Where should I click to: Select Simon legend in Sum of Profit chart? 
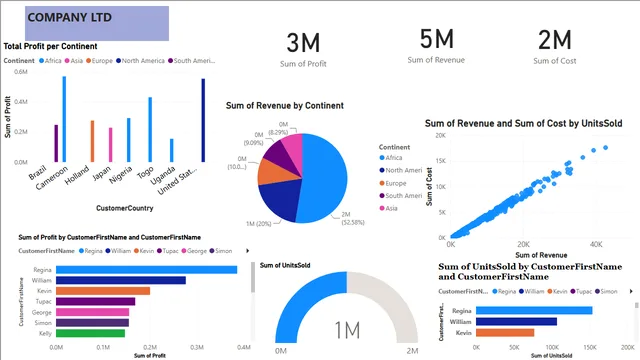coord(220,251)
